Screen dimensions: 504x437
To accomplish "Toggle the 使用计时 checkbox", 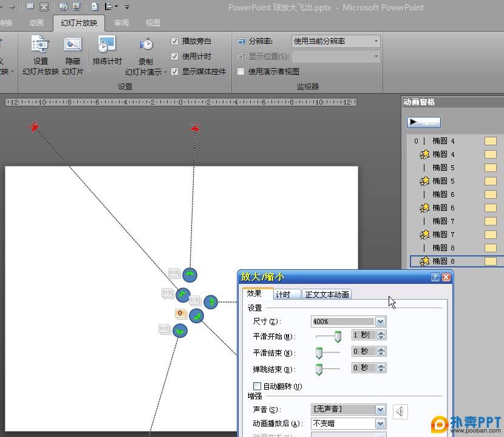I will (x=174, y=57).
